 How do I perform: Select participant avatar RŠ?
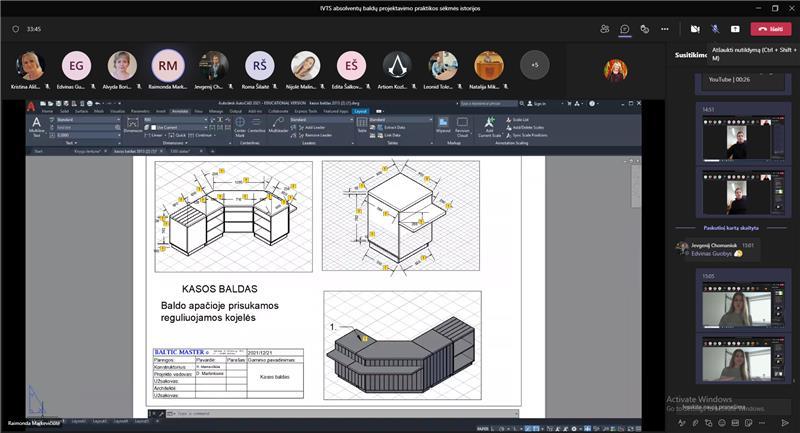[259, 65]
